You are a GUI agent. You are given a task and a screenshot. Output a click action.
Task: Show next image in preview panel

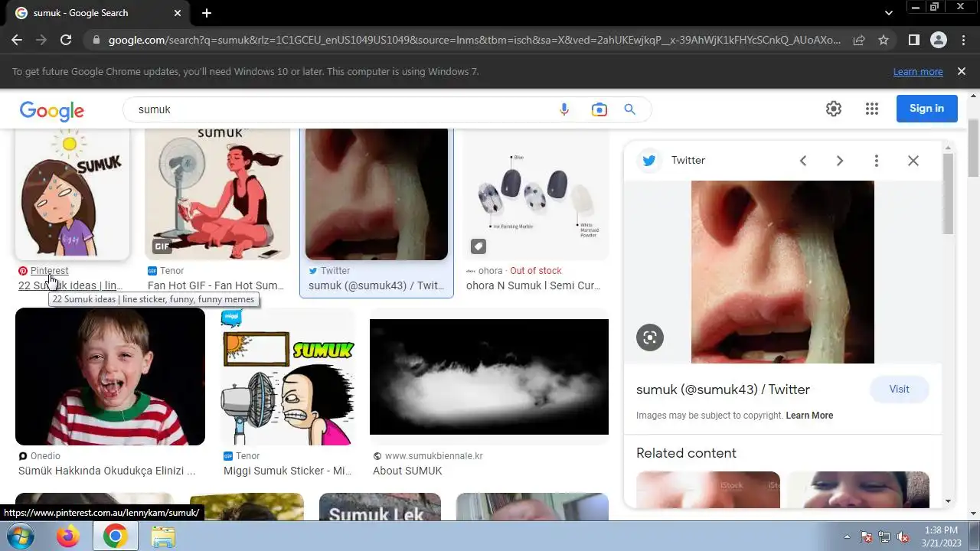(840, 161)
